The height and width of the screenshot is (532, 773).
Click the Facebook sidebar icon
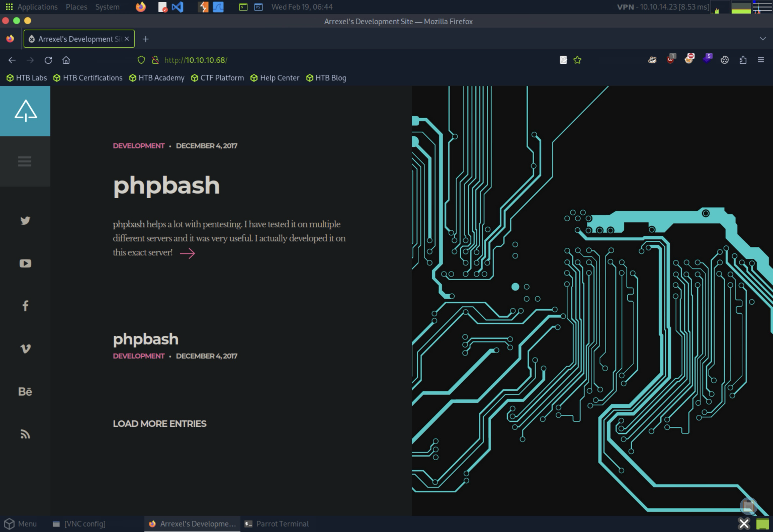click(x=25, y=306)
